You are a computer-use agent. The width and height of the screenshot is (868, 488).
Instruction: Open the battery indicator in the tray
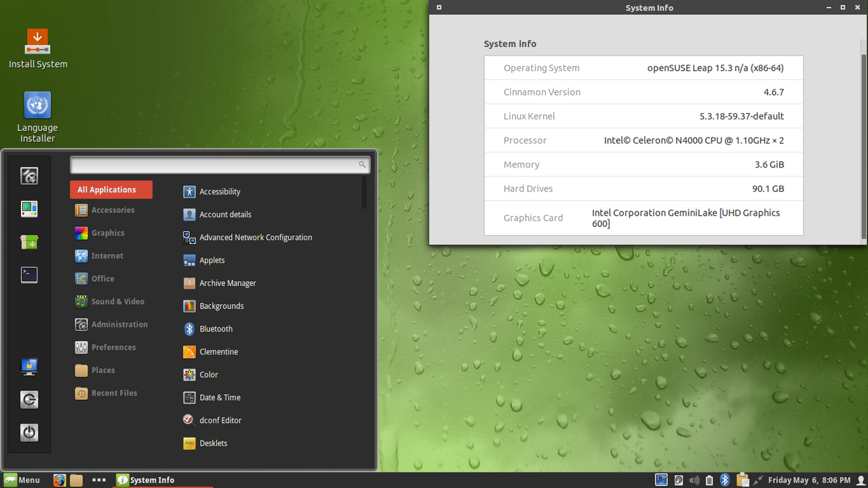709,480
